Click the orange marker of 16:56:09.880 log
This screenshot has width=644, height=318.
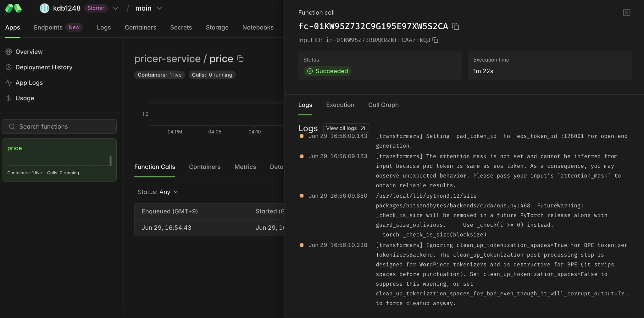pyautogui.click(x=302, y=196)
